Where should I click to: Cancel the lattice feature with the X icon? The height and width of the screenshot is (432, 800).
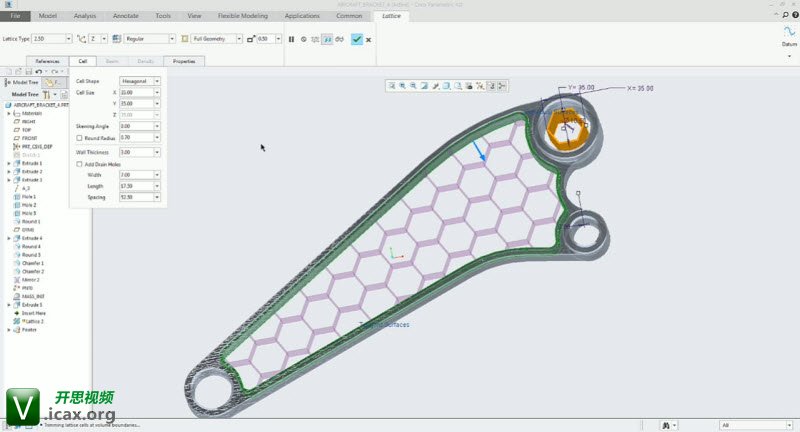click(369, 39)
